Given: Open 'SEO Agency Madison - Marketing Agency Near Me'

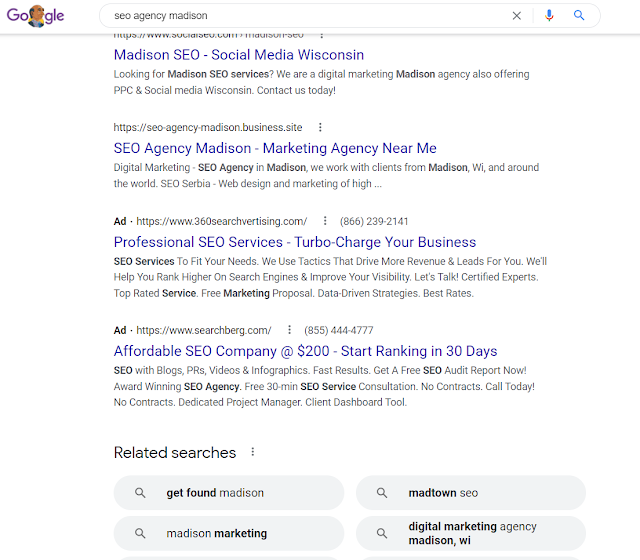Looking at the screenshot, I should coord(275,148).
